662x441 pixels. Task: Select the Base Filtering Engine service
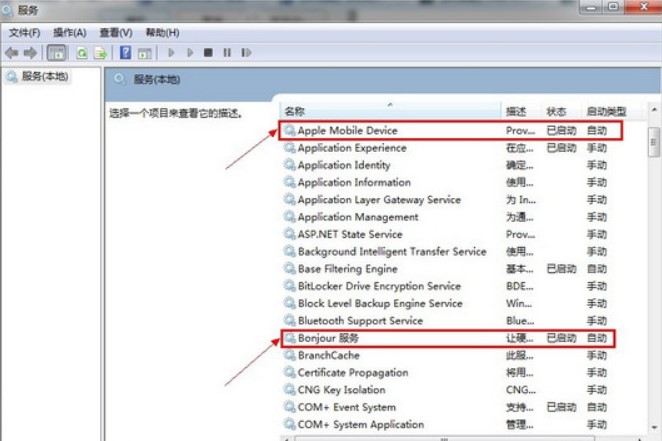[450, 269]
